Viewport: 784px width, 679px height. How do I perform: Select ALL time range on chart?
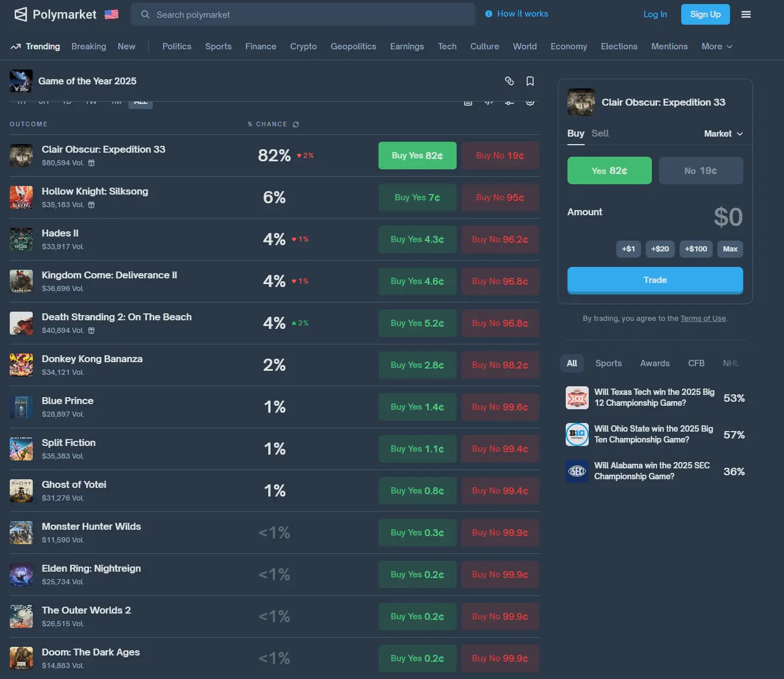[141, 103]
